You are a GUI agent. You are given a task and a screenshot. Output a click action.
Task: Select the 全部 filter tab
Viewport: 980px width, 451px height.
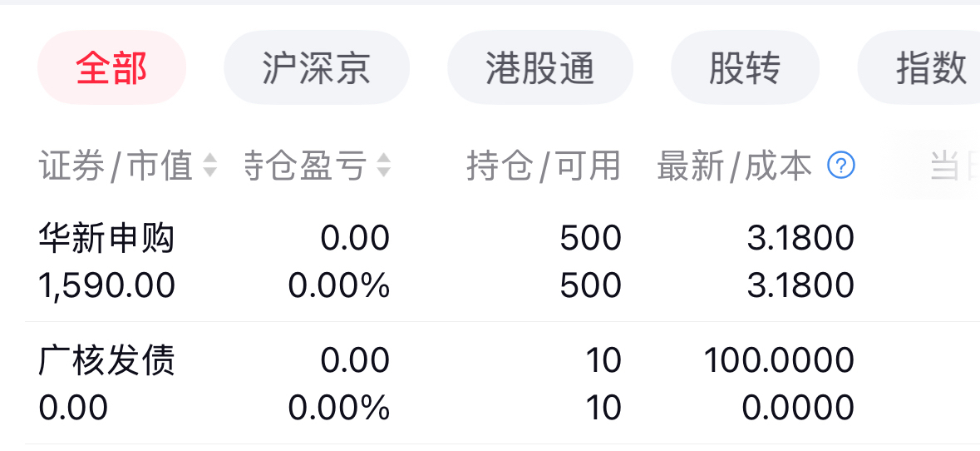(112, 67)
